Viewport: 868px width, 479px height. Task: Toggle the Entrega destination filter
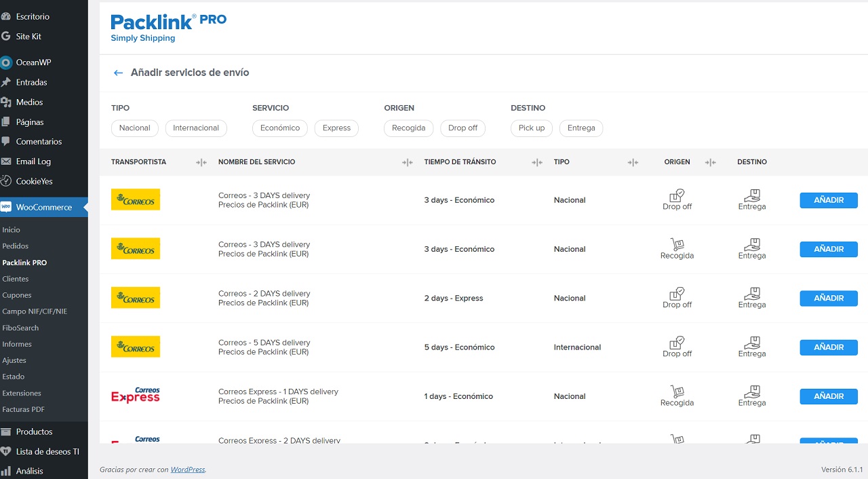click(x=581, y=128)
